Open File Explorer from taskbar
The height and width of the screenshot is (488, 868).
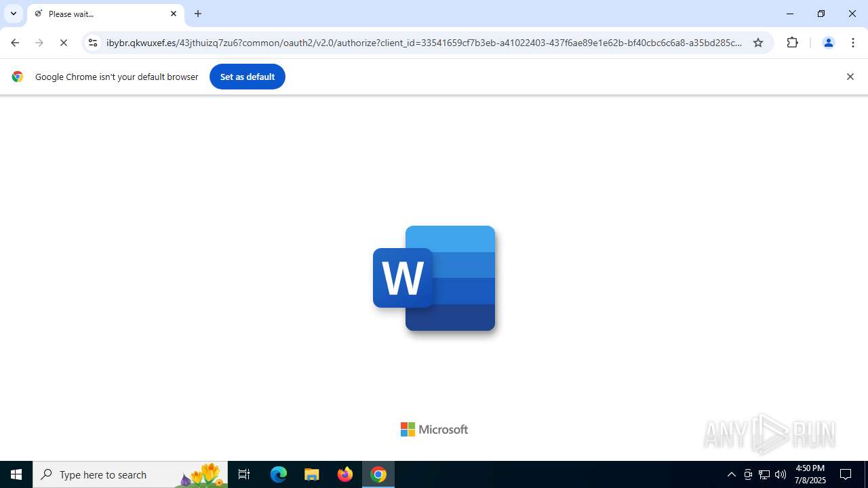tap(312, 474)
